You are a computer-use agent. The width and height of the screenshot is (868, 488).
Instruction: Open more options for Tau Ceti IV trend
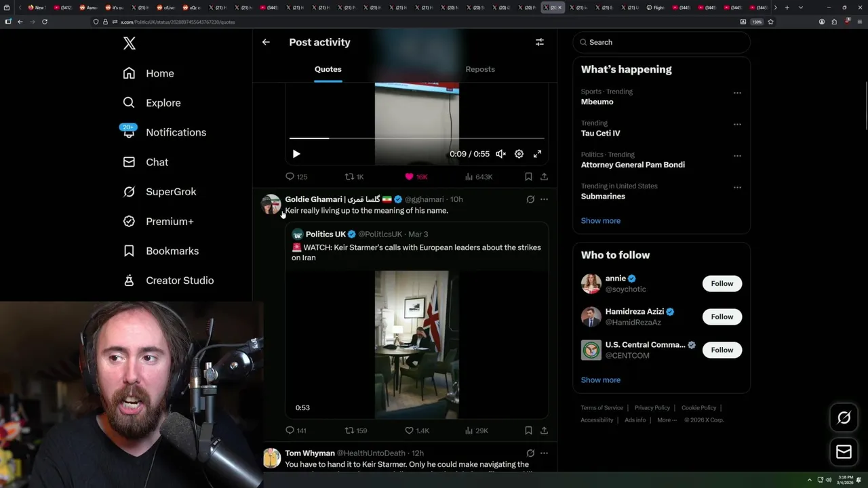tap(737, 124)
